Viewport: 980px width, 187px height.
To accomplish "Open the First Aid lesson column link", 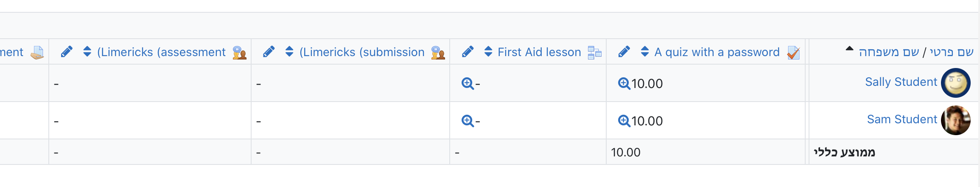I will click(539, 52).
